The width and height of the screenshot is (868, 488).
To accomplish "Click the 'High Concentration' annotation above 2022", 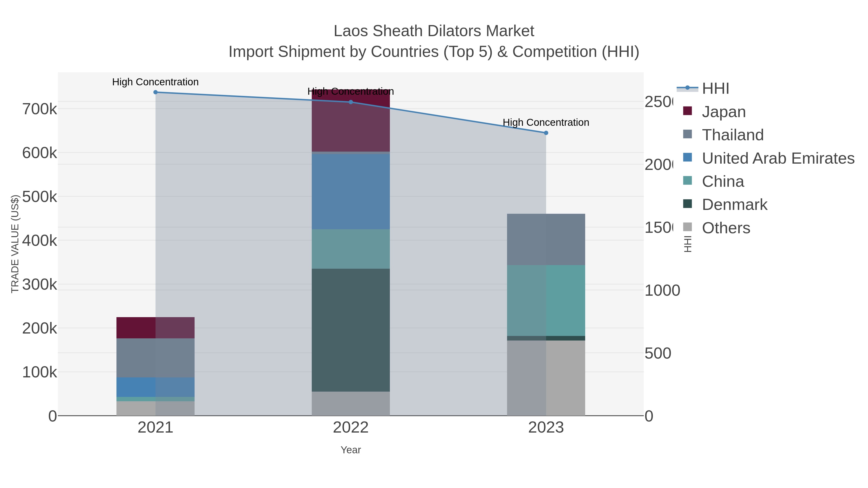I will click(351, 91).
